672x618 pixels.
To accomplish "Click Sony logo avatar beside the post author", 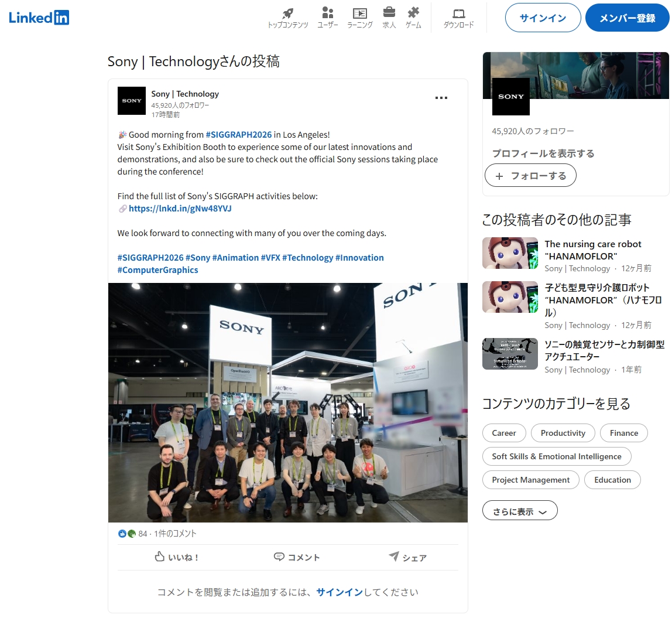I will (132, 101).
